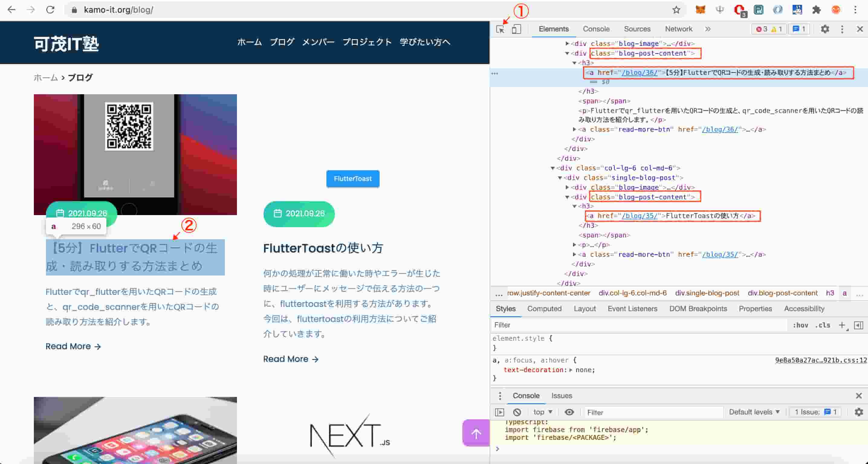Image resolution: width=868 pixels, height=464 pixels.
Task: Open Console settings gear icon
Action: [859, 412]
